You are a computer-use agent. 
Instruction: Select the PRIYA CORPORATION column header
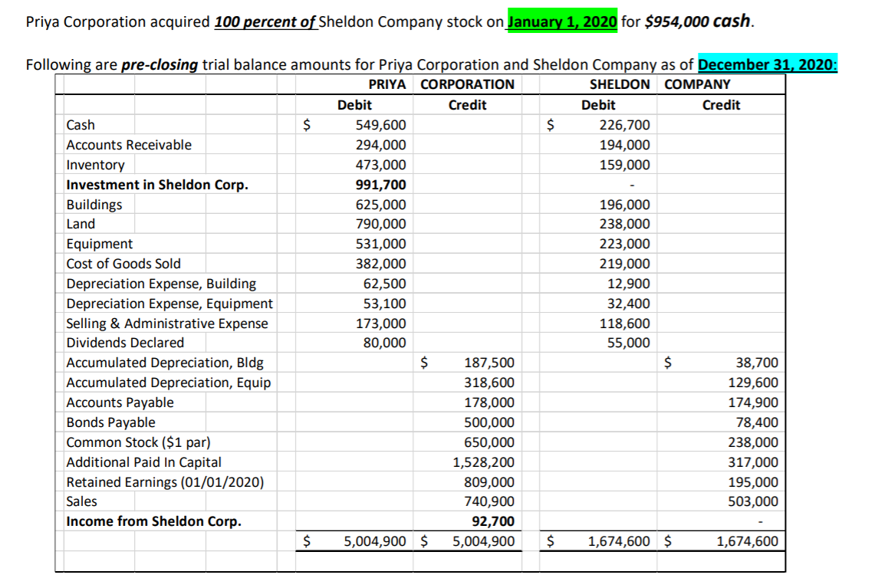tap(443, 84)
